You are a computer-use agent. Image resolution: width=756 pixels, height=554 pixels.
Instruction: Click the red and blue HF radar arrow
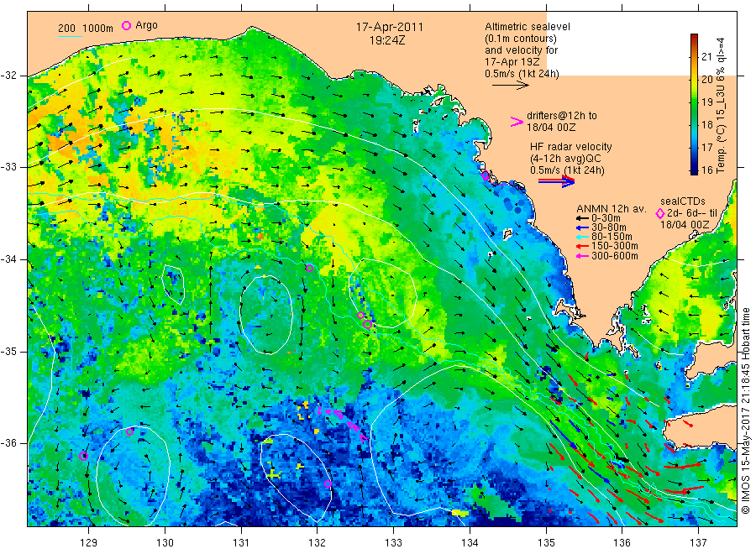click(x=556, y=181)
